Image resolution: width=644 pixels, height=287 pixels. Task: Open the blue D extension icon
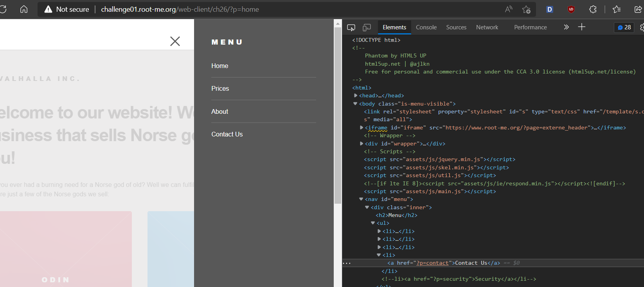(550, 9)
